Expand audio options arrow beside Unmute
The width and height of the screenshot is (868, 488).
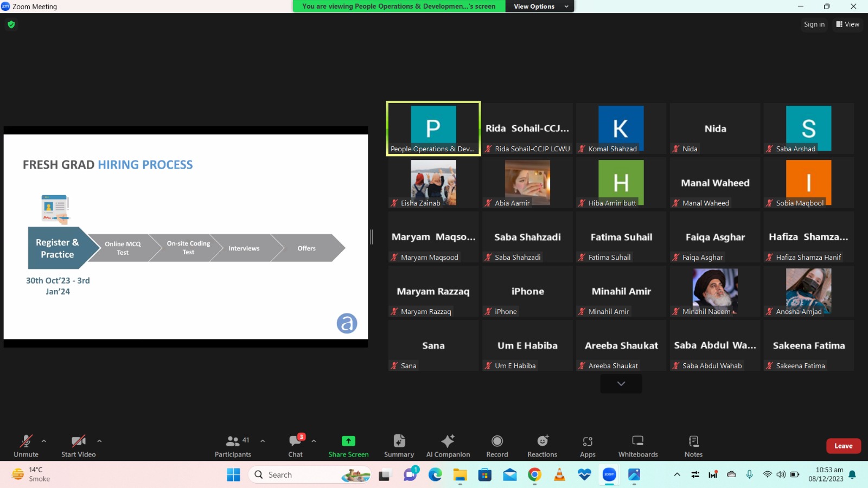pos(44,441)
